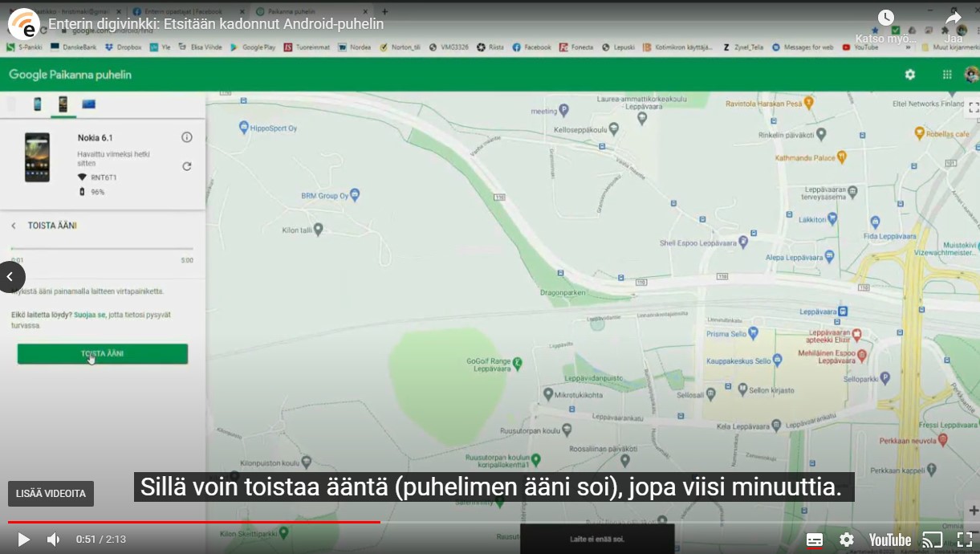Open the video title link
980x554 pixels.
216,24
